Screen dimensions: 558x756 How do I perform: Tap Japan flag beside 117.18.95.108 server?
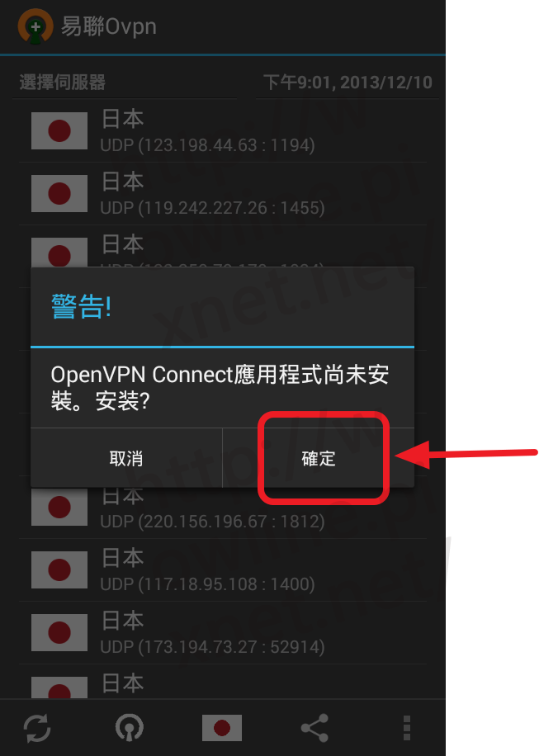click(x=59, y=570)
